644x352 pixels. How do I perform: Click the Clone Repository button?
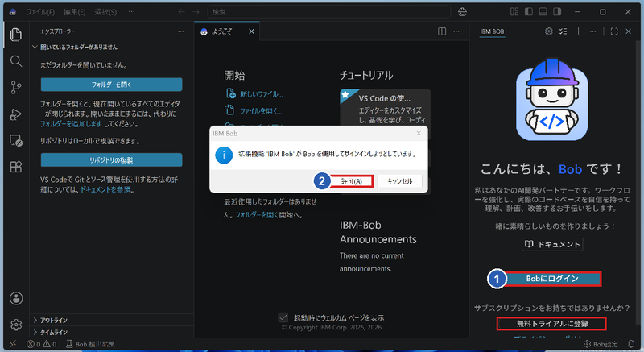[111, 160]
